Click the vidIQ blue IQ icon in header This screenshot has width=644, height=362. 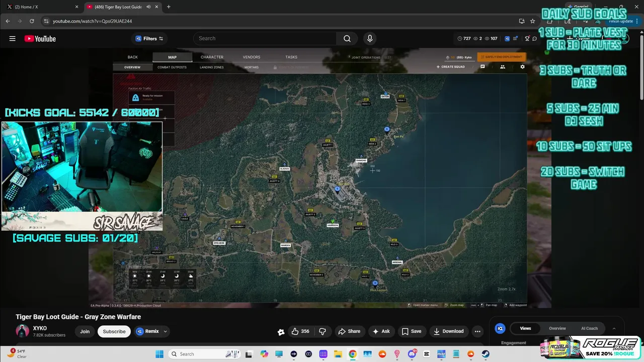pos(507,39)
